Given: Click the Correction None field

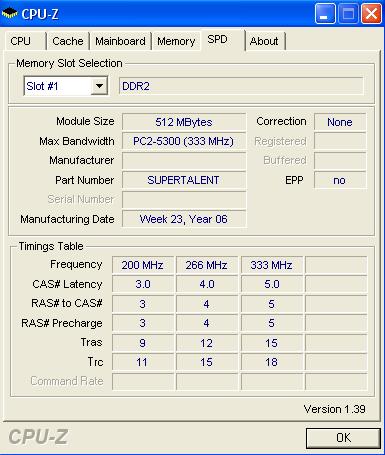Looking at the screenshot, I should 340,122.
